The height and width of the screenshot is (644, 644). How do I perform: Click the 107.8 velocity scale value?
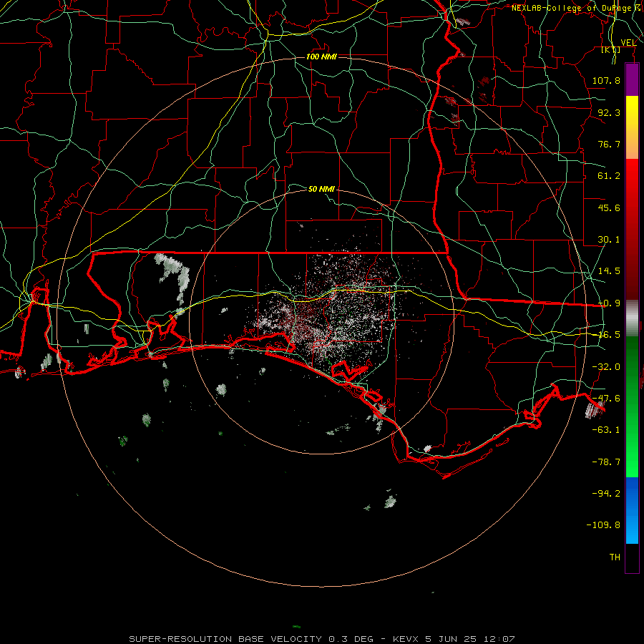(x=606, y=80)
